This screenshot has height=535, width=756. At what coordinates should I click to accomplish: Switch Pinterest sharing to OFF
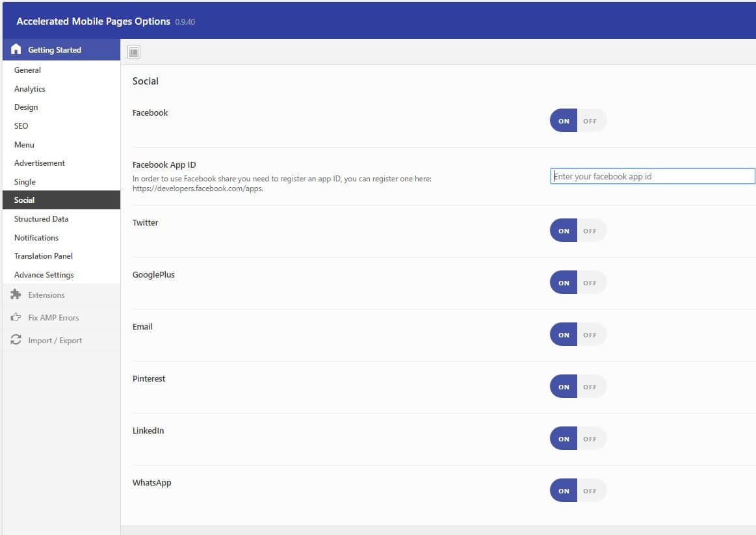click(x=591, y=387)
